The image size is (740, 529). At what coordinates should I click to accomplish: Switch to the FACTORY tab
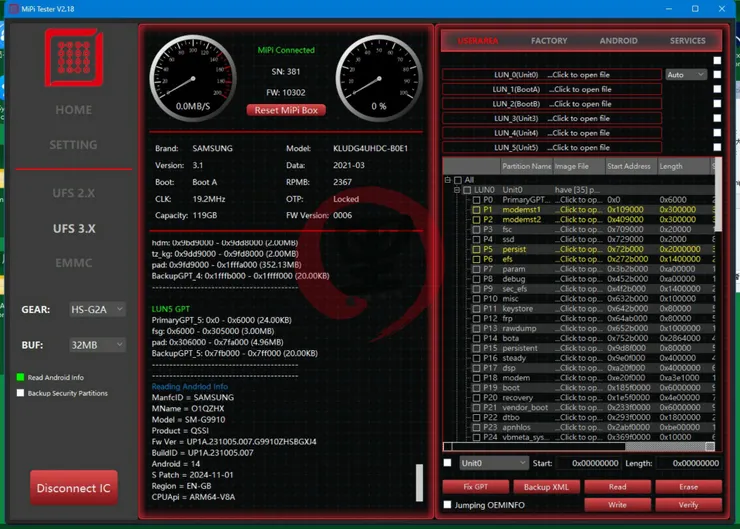pyautogui.click(x=549, y=41)
